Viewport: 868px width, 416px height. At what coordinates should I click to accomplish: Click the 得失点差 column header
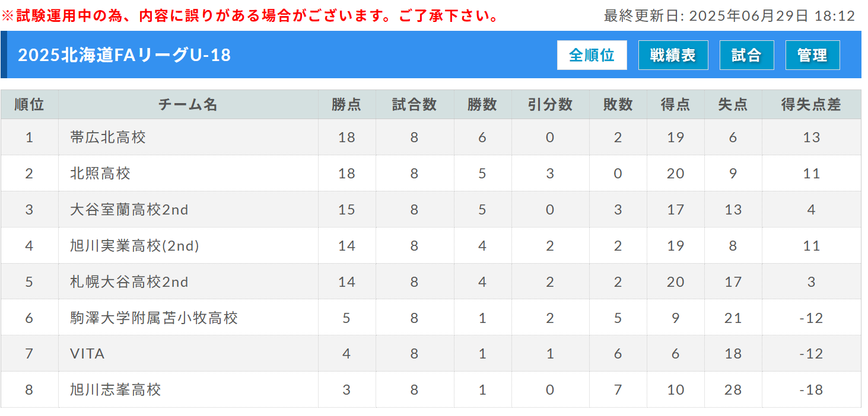click(x=811, y=105)
